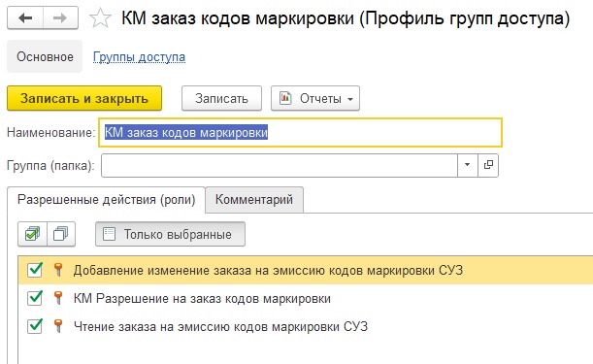This screenshot has width=593, height=364.
Task: Click into the Группа (папка) field
Action: (x=280, y=165)
